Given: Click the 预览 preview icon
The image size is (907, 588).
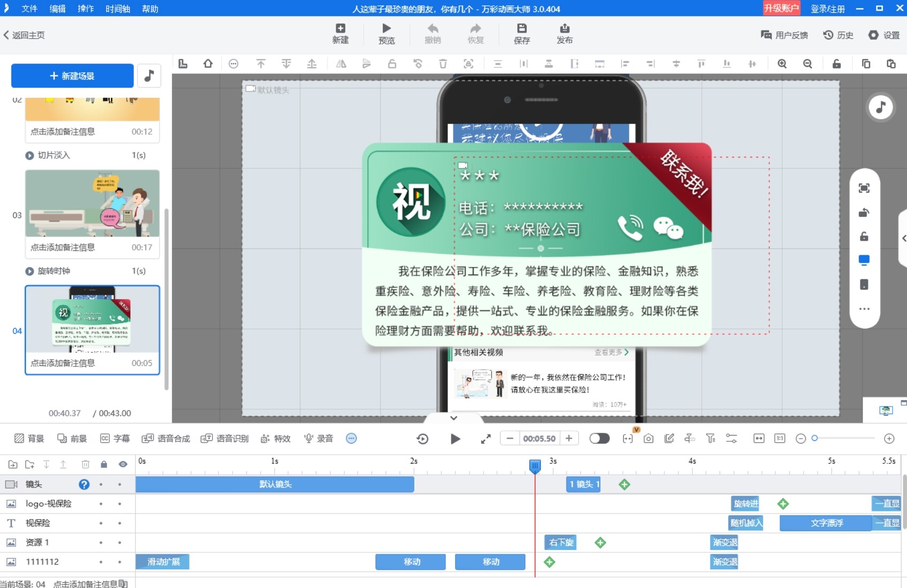Looking at the screenshot, I should (387, 34).
